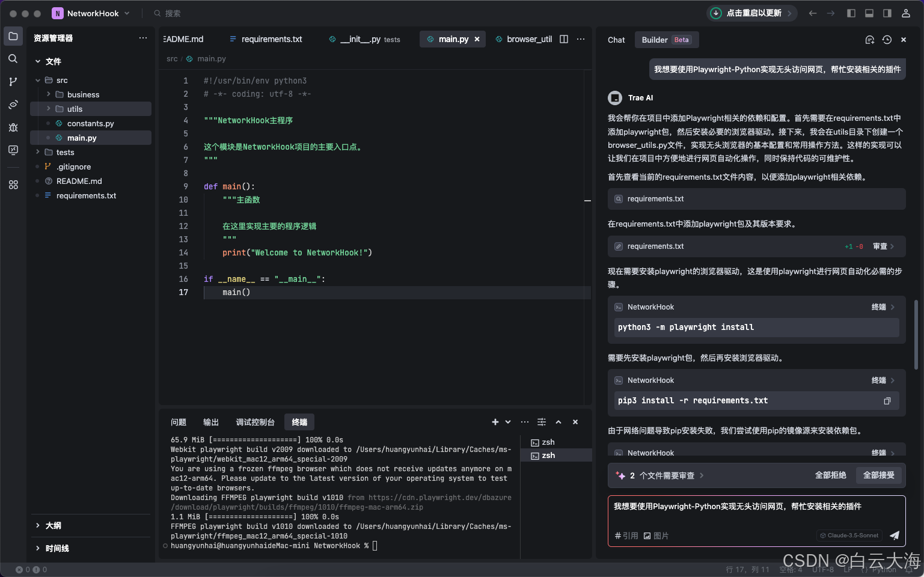Select the Remote Explorer eye icon
The width and height of the screenshot is (924, 577).
coord(13,105)
